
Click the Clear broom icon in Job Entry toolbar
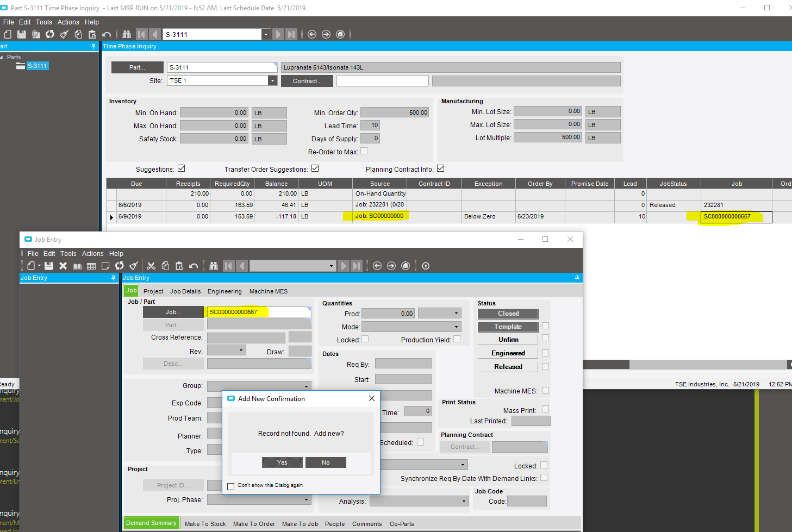tap(134, 266)
